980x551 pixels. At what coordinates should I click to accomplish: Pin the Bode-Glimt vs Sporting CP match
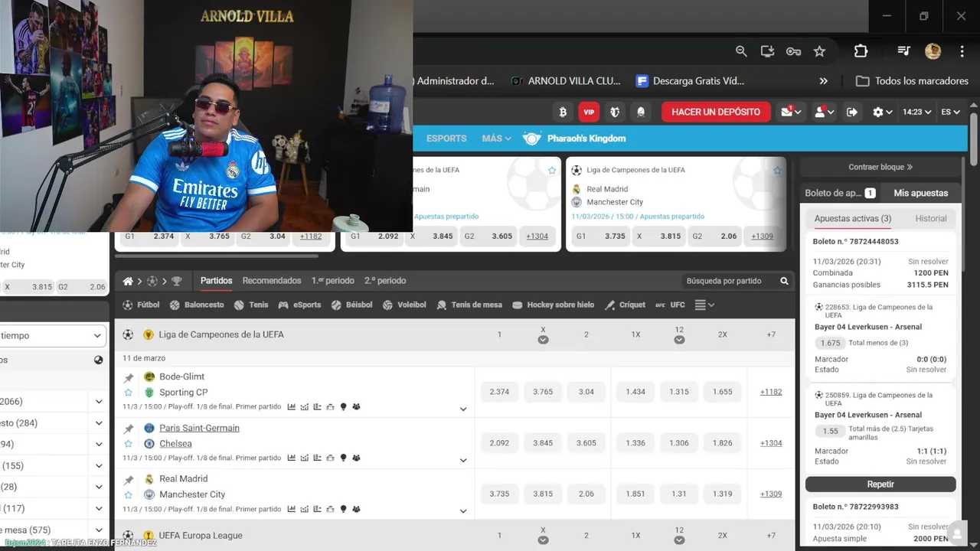(128, 377)
